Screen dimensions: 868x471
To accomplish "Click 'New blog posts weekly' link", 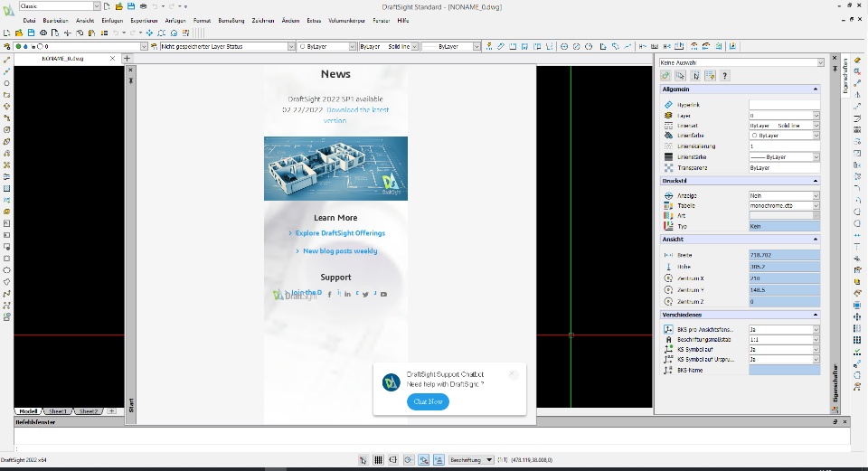I will click(x=340, y=250).
